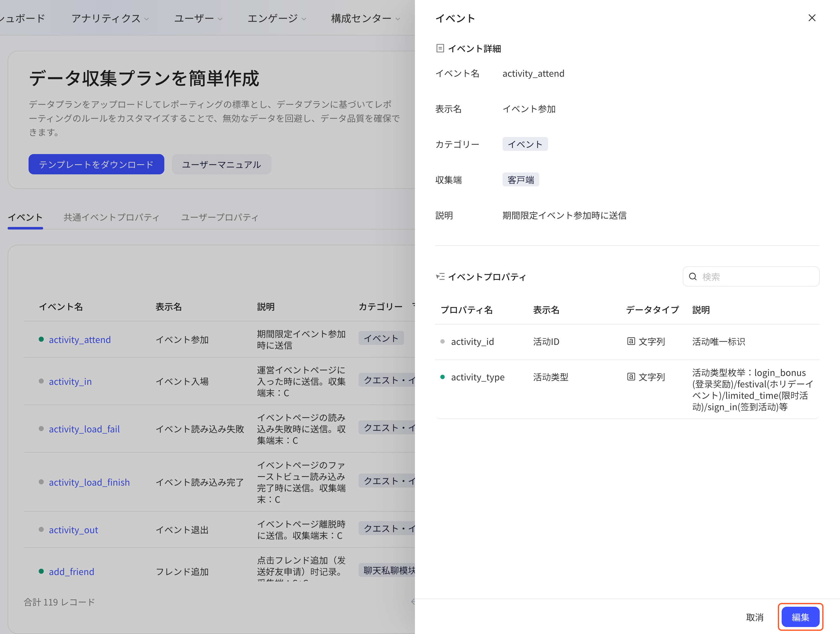Click the activity_id property name
The width and height of the screenshot is (840, 634).
click(x=472, y=341)
